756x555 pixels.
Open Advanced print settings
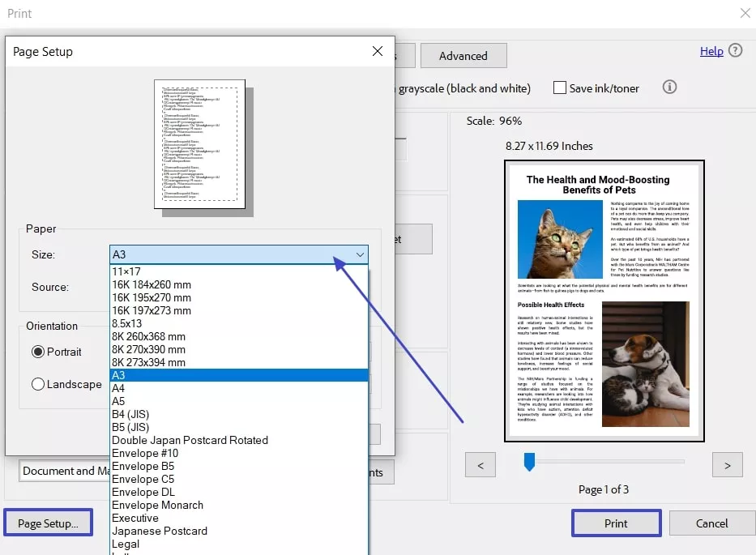[x=463, y=55]
